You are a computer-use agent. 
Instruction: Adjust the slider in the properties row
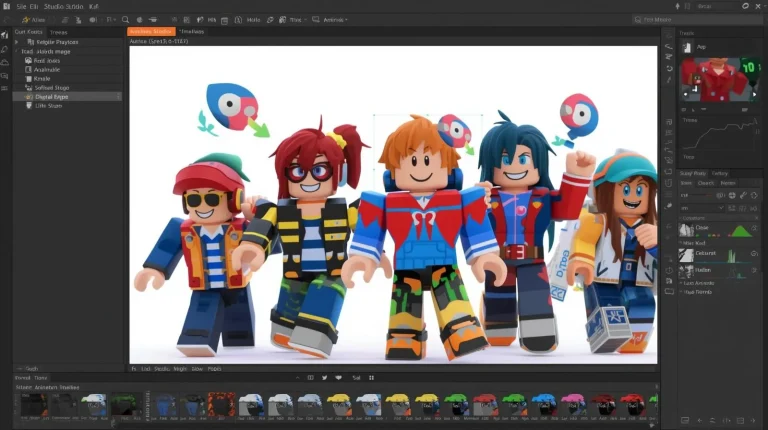(698, 195)
